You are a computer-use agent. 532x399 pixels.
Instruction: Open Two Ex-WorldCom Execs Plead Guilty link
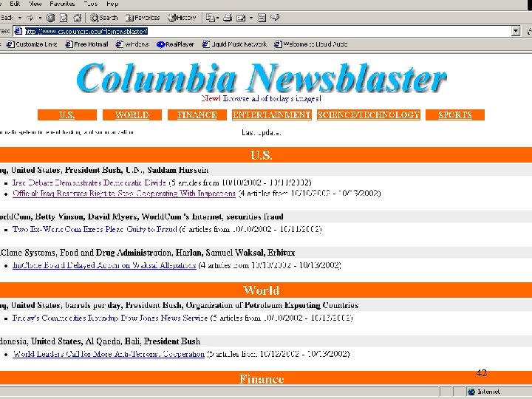[95, 229]
